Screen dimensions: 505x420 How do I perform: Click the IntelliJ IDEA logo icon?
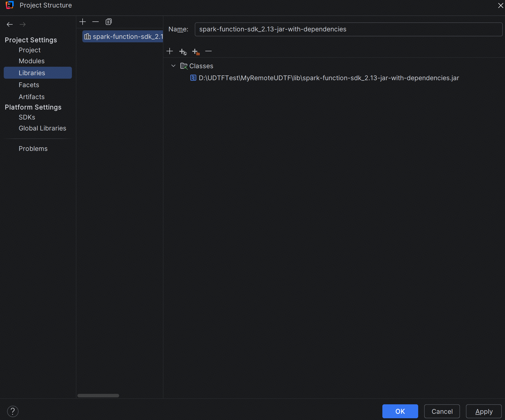[x=10, y=5]
